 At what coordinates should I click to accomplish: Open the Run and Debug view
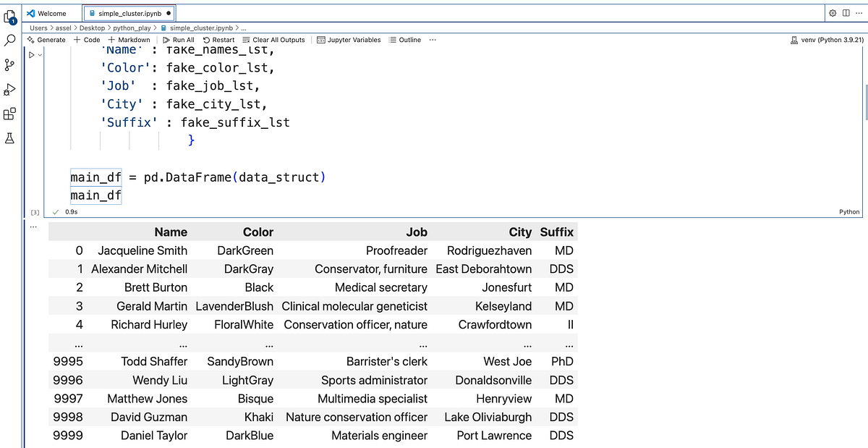[10, 90]
